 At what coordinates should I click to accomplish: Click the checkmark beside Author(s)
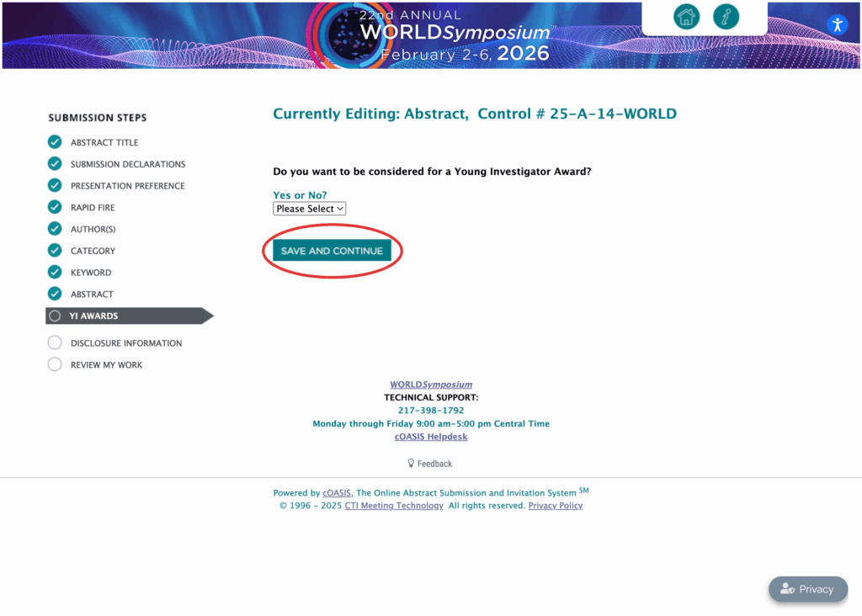click(55, 229)
